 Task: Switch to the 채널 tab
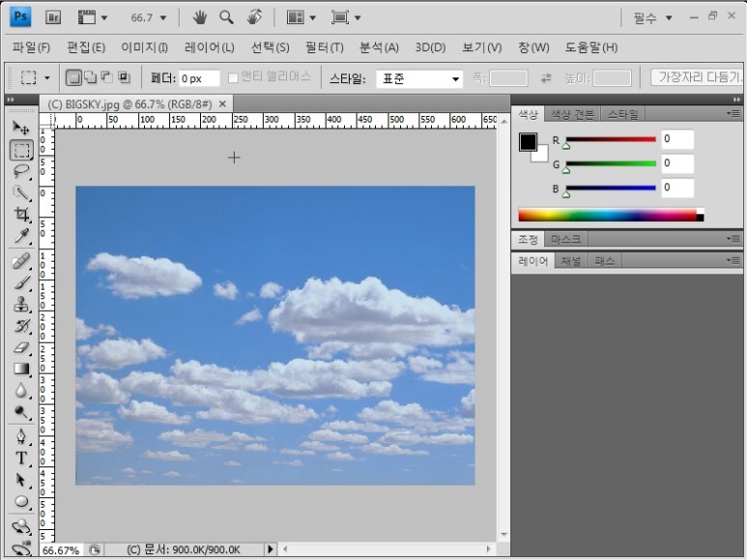pos(571,261)
